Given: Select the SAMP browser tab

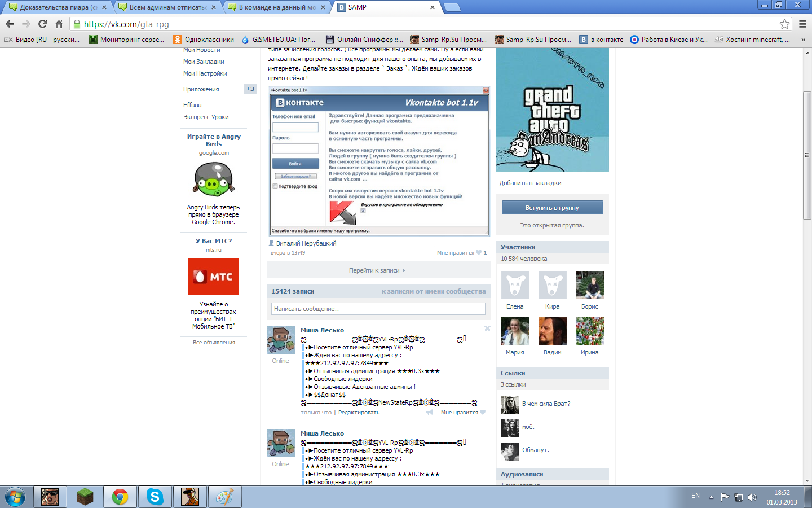Looking at the screenshot, I should [386, 7].
